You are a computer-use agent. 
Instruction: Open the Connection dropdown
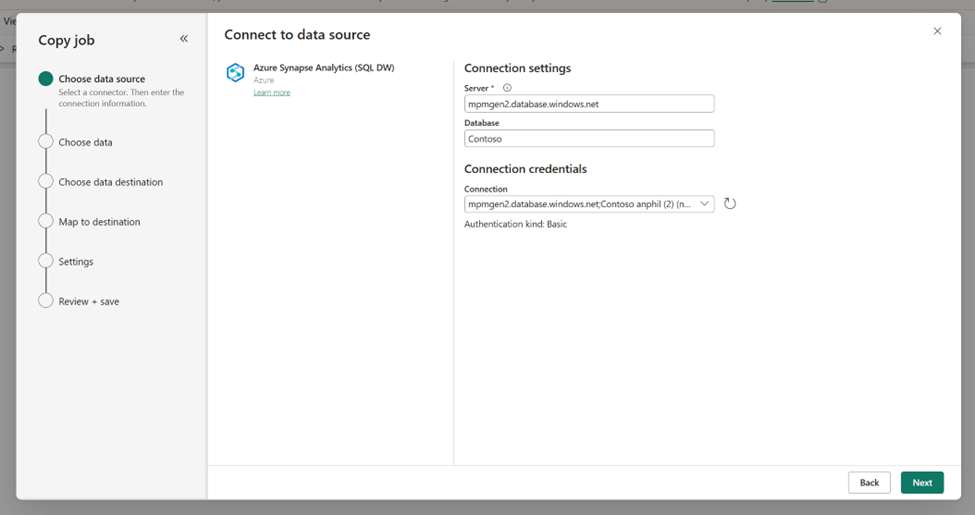(x=589, y=204)
